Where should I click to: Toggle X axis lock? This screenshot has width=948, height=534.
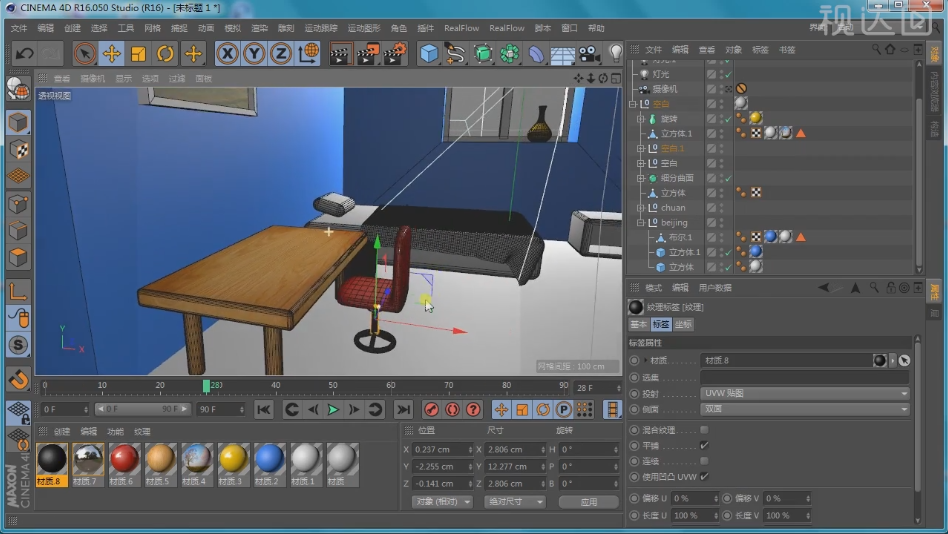pyautogui.click(x=227, y=54)
